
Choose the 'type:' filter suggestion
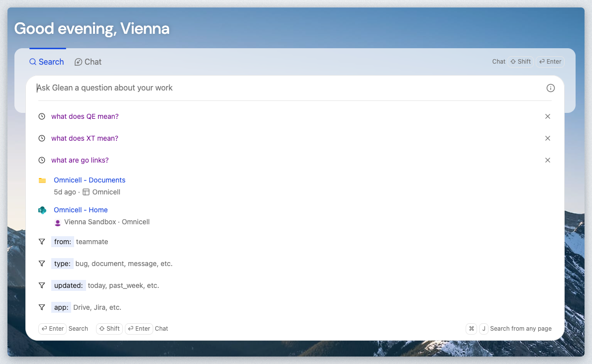(x=62, y=264)
